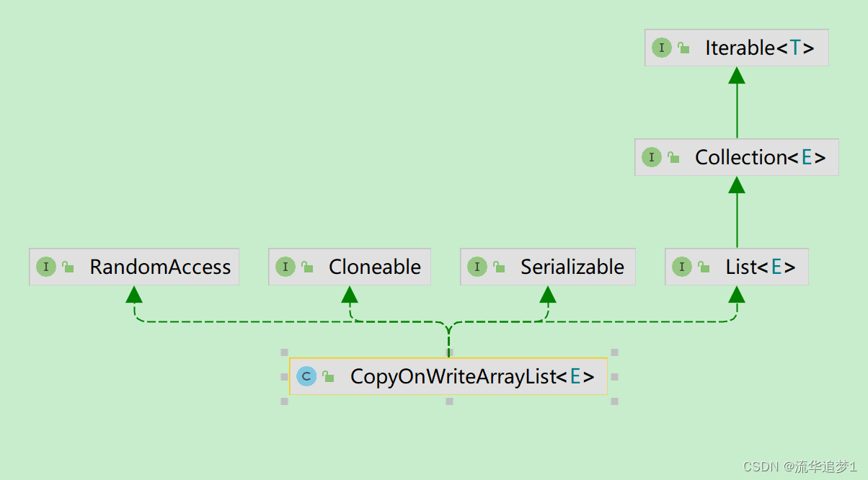Select the List<E> interface node
Screen dimensions: 868x480
(736, 267)
